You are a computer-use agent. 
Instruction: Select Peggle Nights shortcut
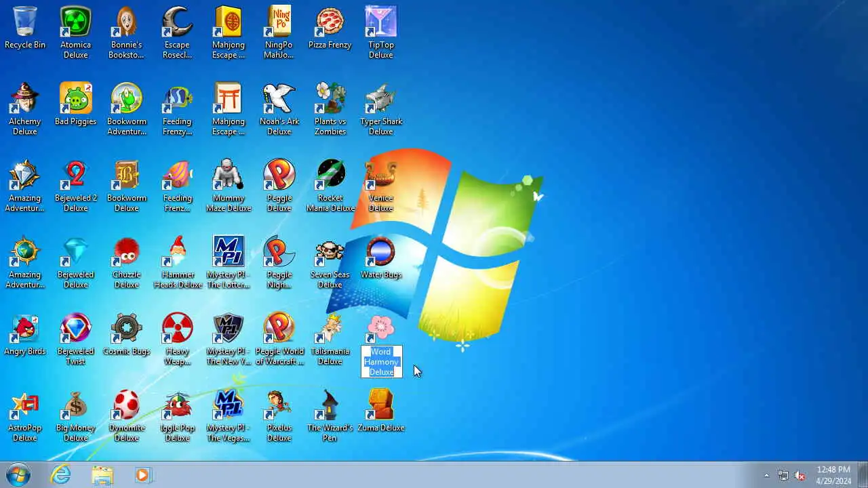[279, 251]
